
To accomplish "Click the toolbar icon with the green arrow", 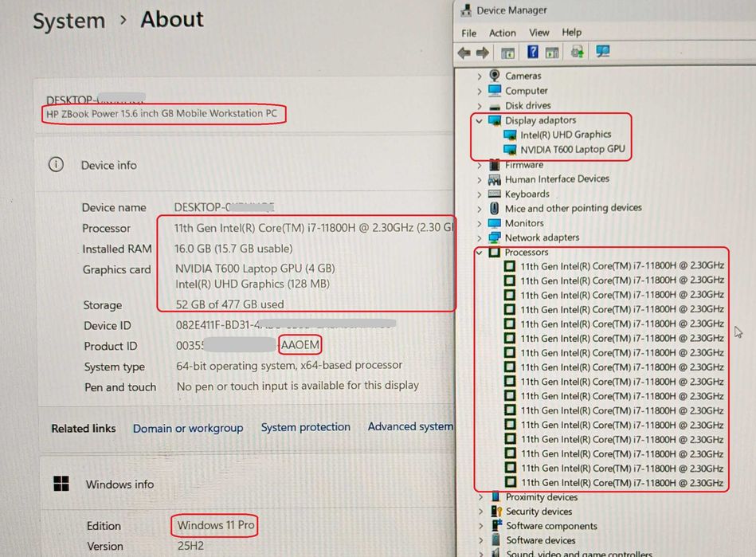I will coord(577,52).
